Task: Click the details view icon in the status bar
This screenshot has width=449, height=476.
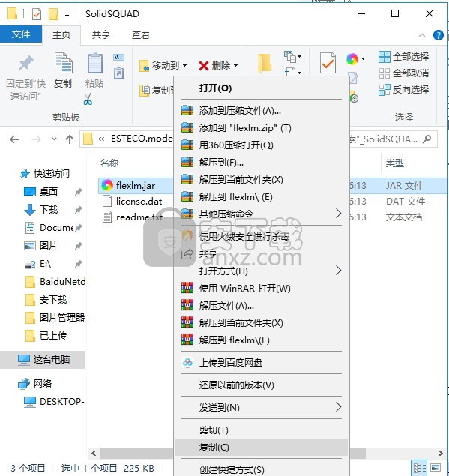Action: click(419, 468)
